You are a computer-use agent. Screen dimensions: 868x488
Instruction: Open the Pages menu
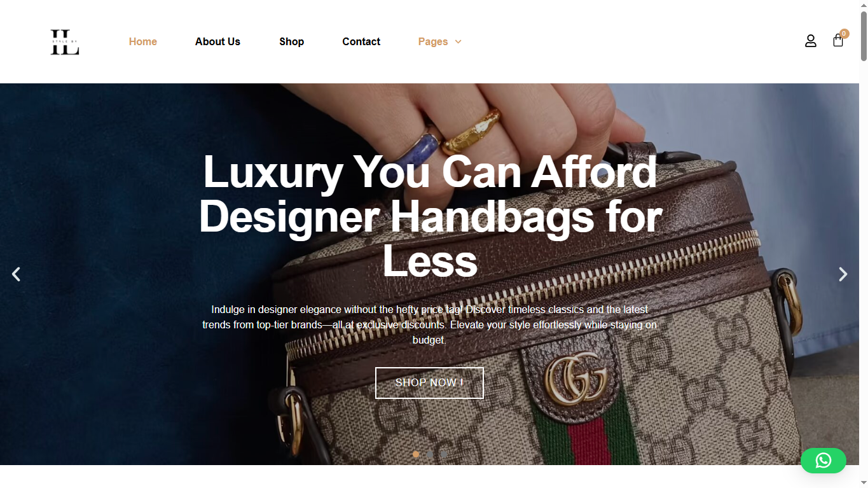click(x=433, y=41)
